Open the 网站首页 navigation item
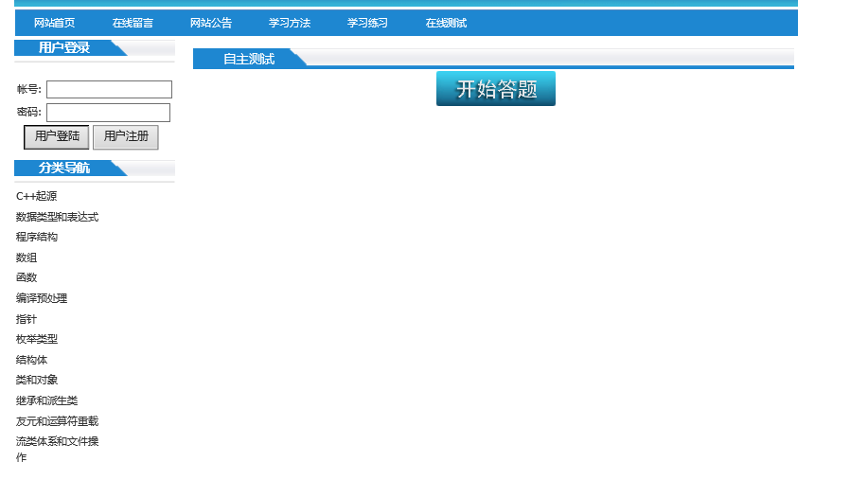The height and width of the screenshot is (480, 868). pyautogui.click(x=54, y=24)
